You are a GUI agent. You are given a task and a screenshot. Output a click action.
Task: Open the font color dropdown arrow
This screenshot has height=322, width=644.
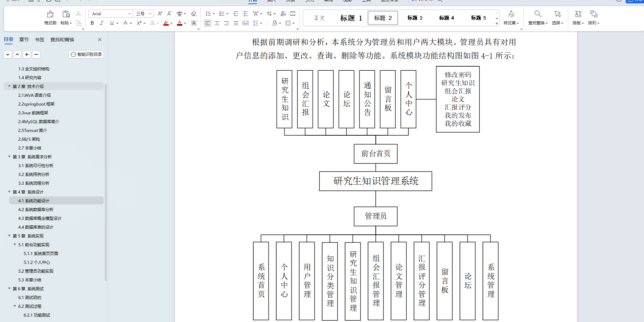pos(185,23)
